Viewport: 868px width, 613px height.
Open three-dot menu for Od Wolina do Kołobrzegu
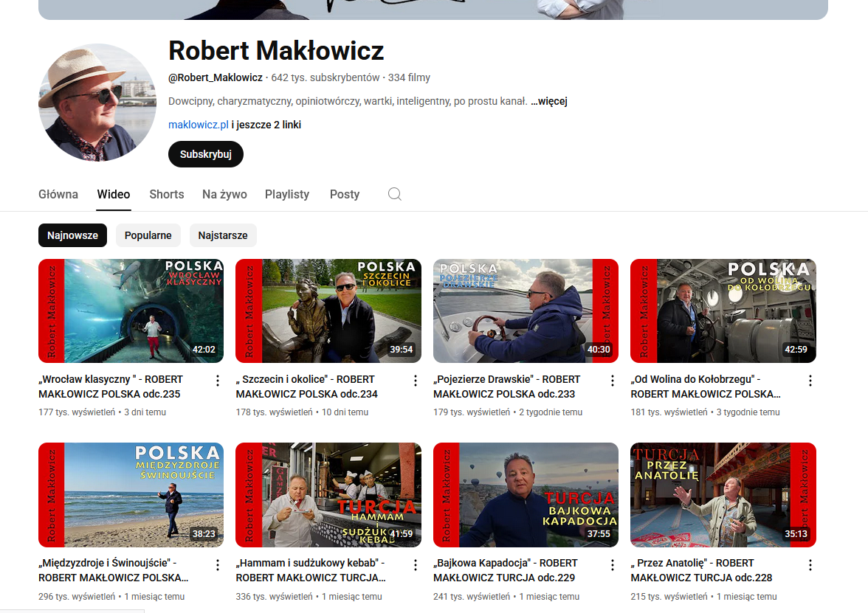tap(810, 381)
